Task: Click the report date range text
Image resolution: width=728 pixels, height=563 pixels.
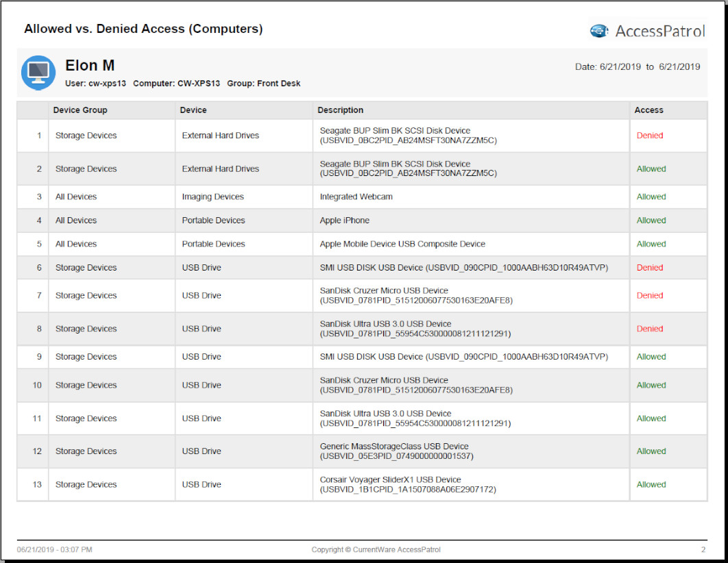Action: point(637,67)
